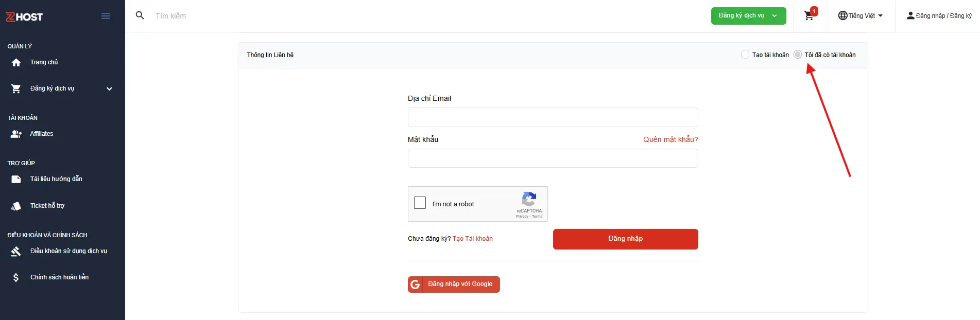Click the red Đăng nhập button
Viewport: 980px width, 320px height.
(x=625, y=239)
